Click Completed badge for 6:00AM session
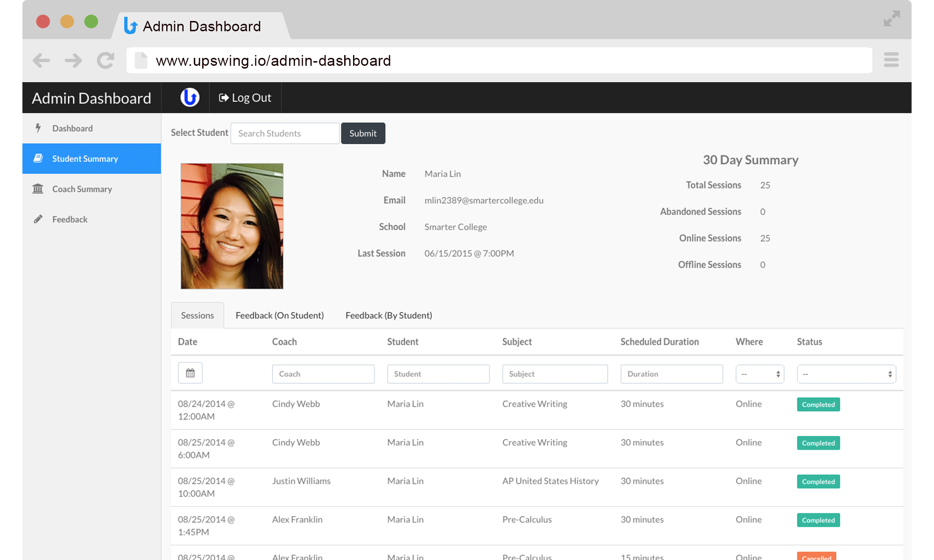This screenshot has height=560, width=934. (818, 443)
